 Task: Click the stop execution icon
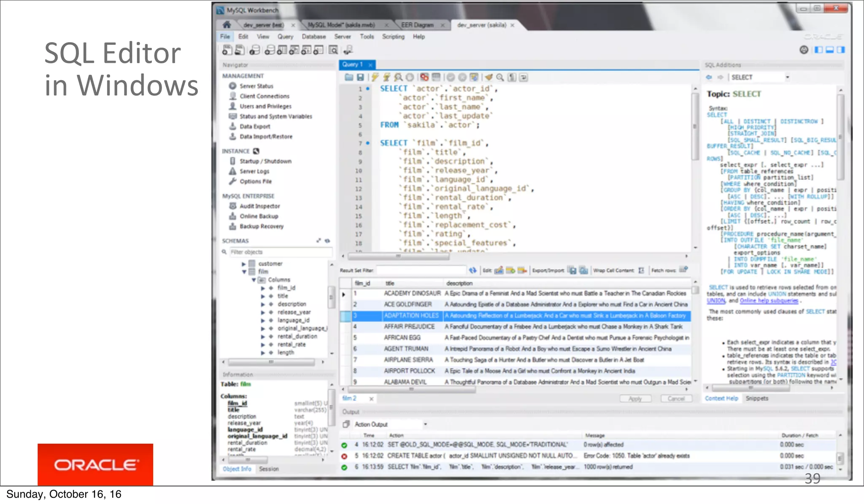[410, 77]
